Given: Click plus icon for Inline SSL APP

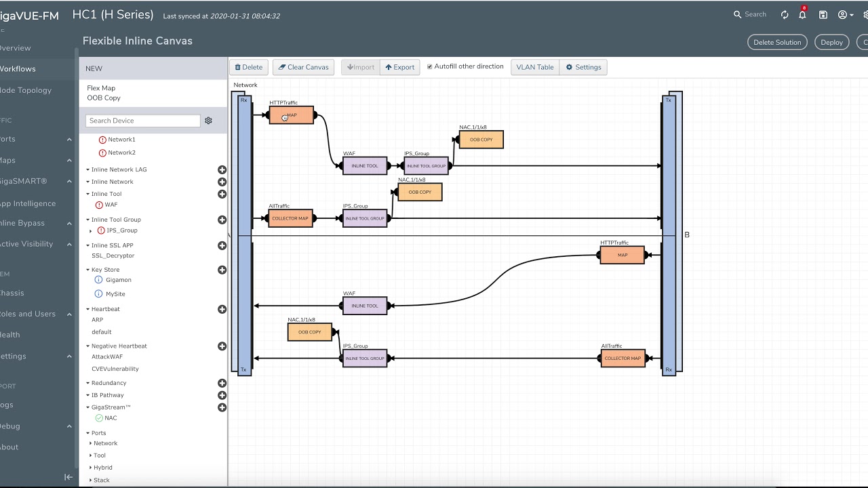Looking at the screenshot, I should tap(222, 245).
